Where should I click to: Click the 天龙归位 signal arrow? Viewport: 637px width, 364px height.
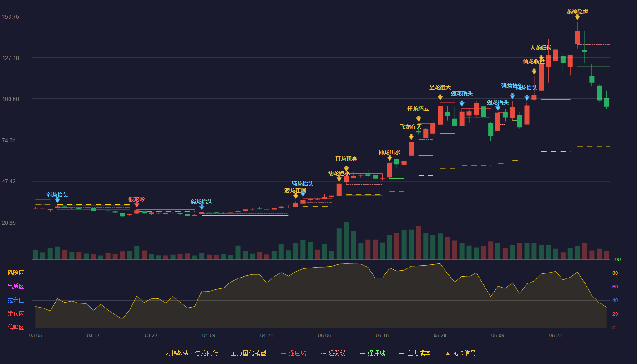tap(541, 58)
